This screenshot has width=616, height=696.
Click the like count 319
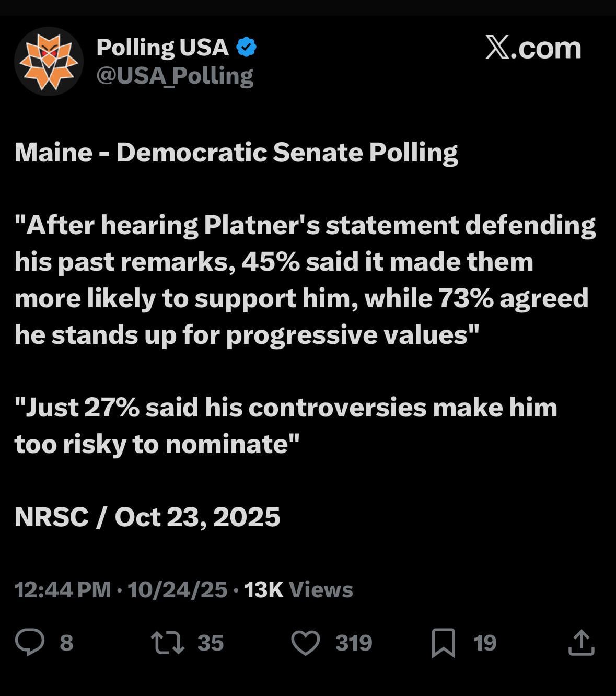[x=354, y=643]
